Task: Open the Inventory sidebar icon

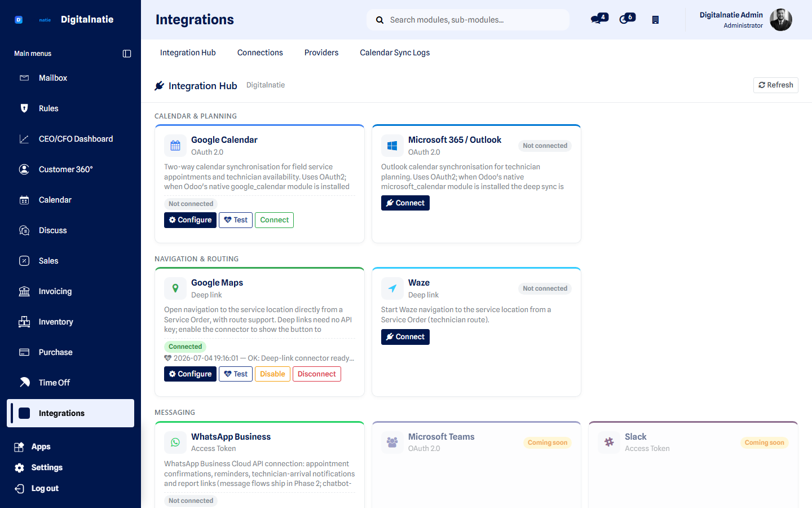Action: [24, 322]
